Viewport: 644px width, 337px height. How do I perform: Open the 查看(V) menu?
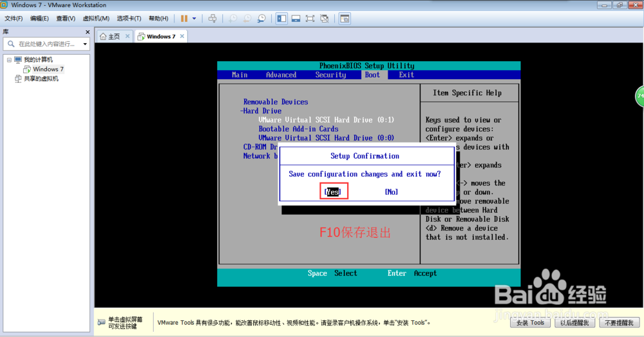tap(66, 19)
